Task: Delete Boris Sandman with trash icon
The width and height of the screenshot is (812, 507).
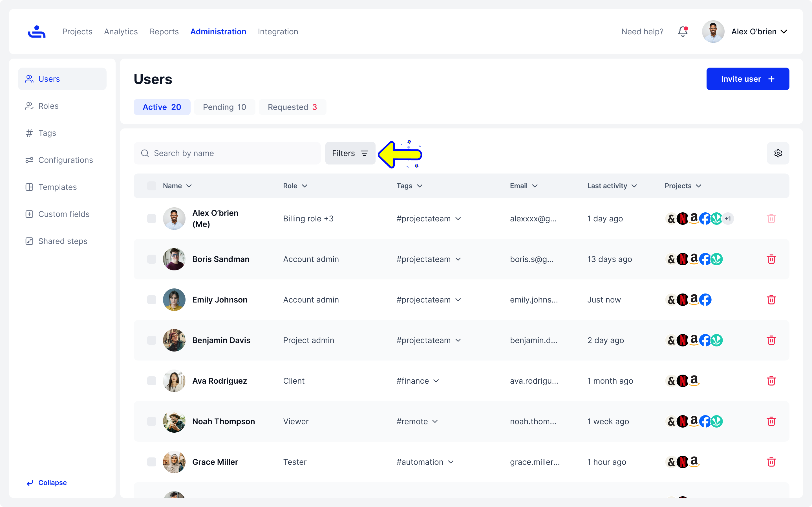Action: (x=771, y=259)
